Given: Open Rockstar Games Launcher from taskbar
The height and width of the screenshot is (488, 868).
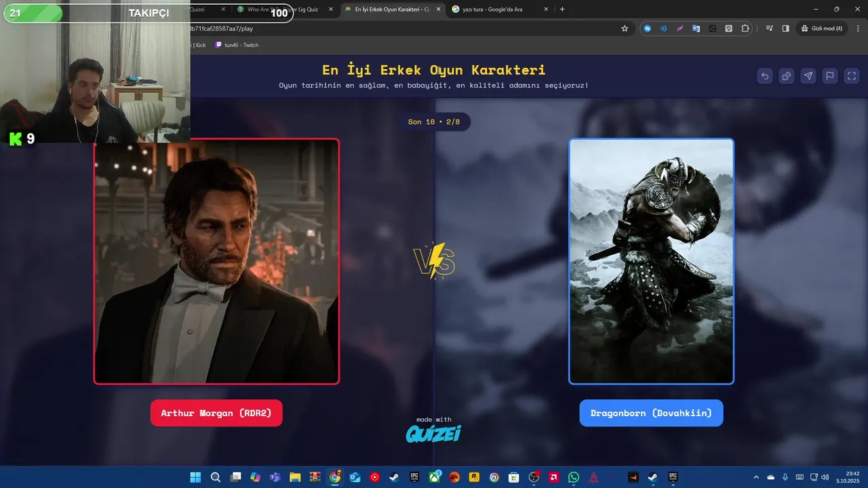Looking at the screenshot, I should (x=475, y=477).
